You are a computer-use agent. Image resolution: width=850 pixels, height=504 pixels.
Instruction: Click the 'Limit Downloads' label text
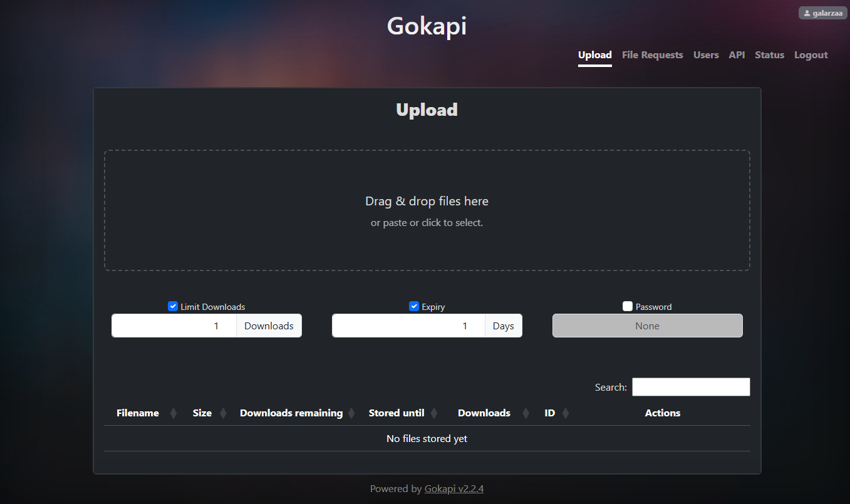(213, 307)
